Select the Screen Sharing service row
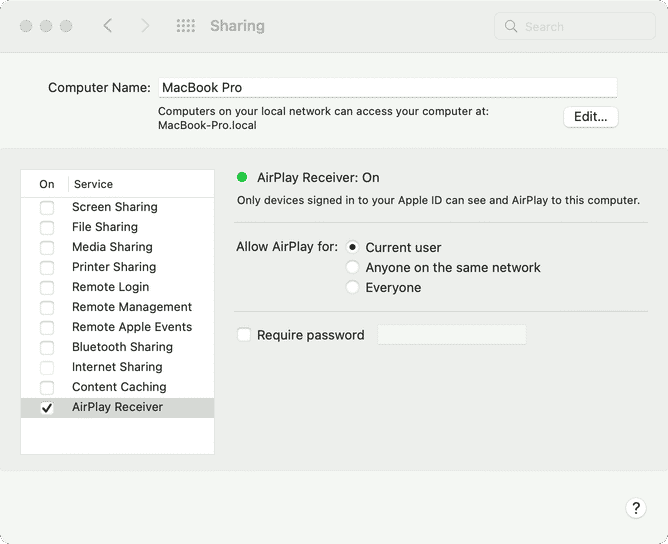The height and width of the screenshot is (544, 668). click(118, 207)
